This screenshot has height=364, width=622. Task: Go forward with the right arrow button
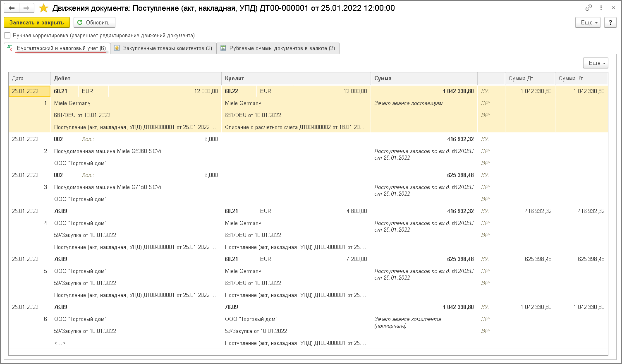point(26,8)
